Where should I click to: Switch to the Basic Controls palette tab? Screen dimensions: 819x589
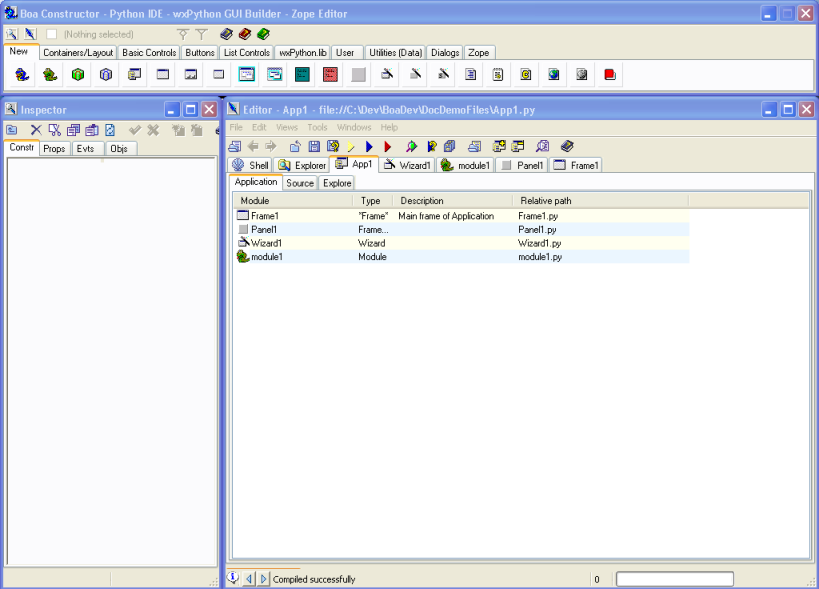coord(149,52)
